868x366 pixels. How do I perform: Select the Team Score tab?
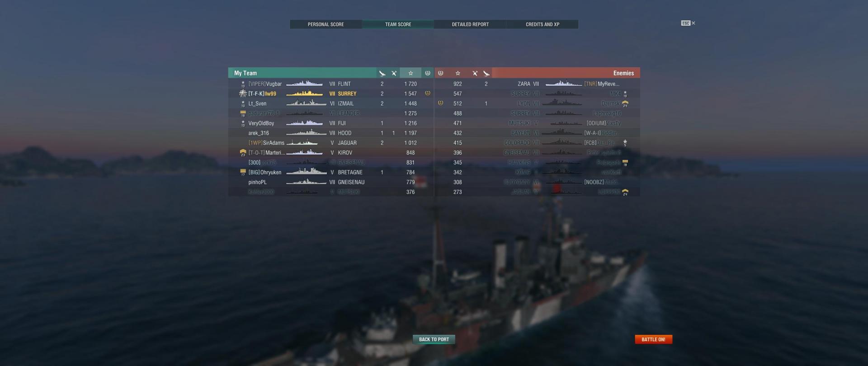click(398, 24)
